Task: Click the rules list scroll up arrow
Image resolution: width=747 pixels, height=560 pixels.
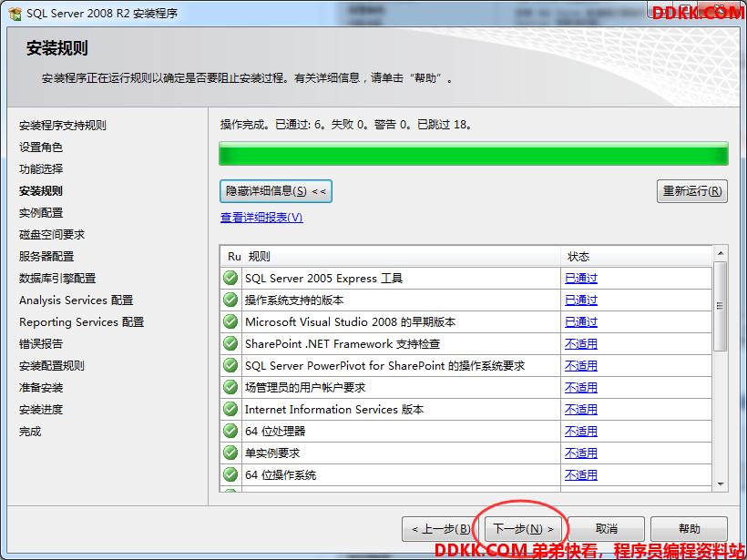Action: coord(721,253)
